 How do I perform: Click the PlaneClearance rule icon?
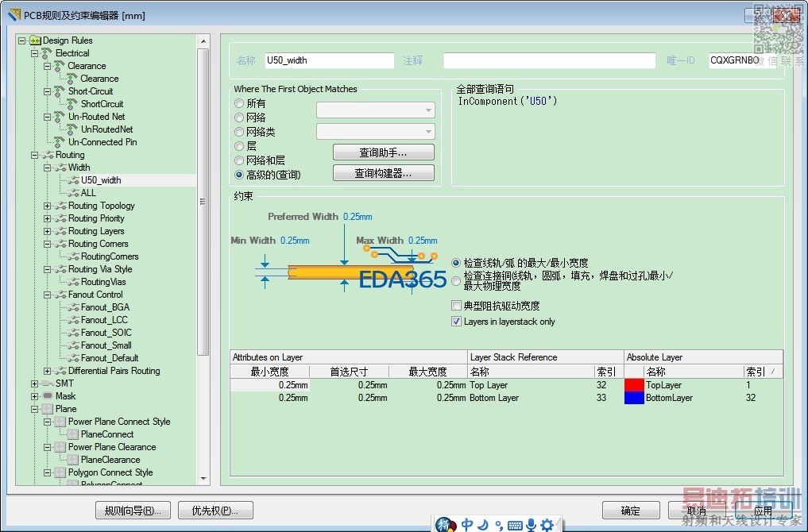[x=72, y=460]
